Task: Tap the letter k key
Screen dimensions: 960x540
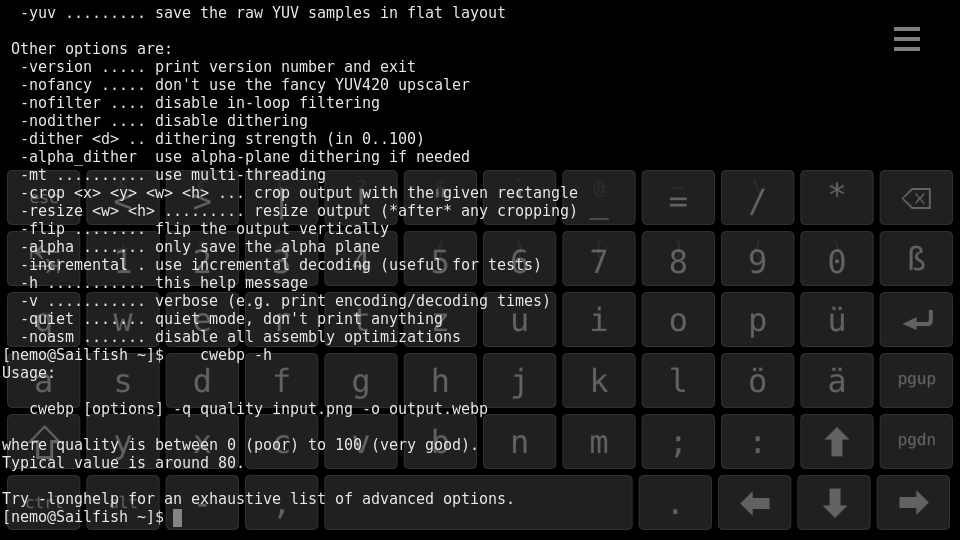Action: (598, 380)
